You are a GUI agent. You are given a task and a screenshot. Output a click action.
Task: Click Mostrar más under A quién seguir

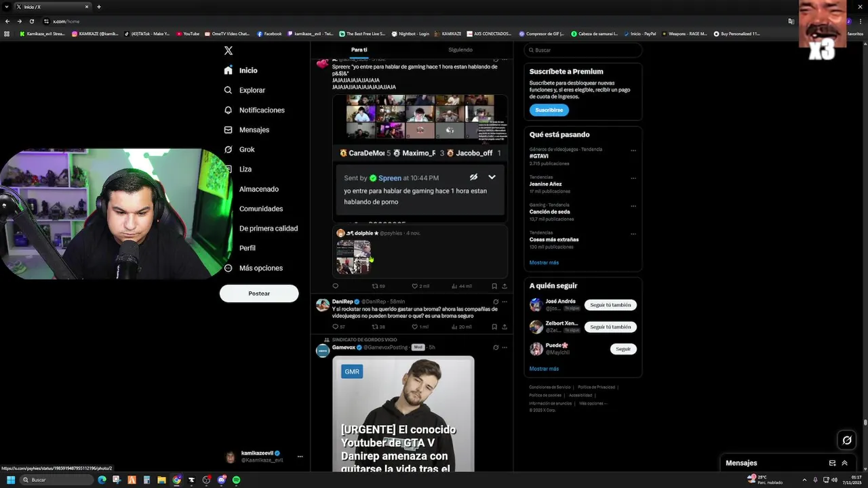pos(544,369)
